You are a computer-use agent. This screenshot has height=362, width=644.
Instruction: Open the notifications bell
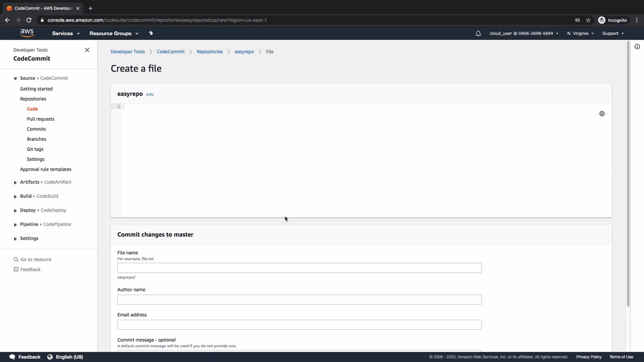click(x=478, y=33)
